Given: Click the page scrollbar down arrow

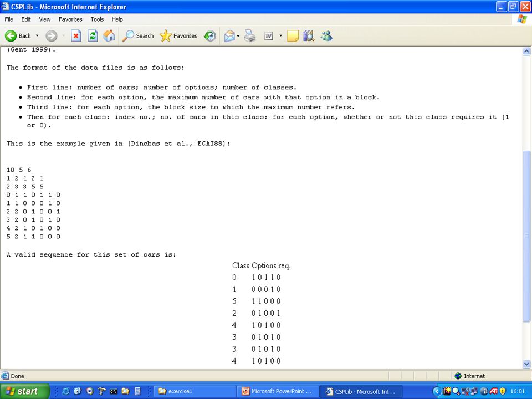Looking at the screenshot, I should [526, 365].
